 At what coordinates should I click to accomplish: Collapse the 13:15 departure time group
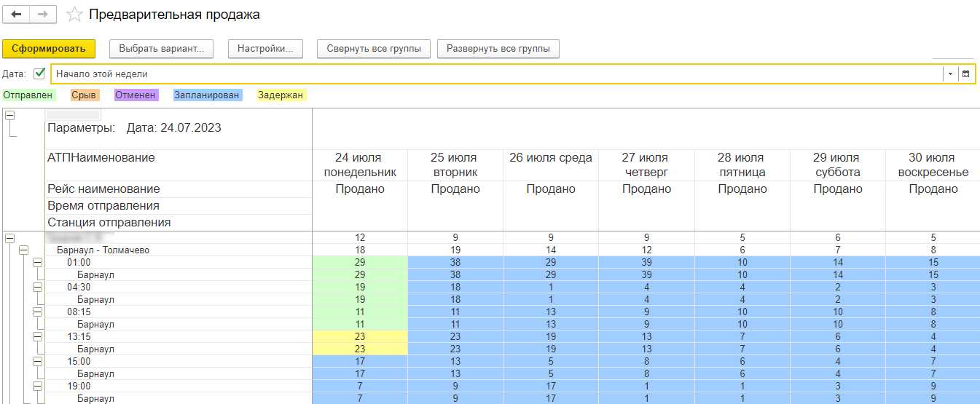(x=37, y=336)
